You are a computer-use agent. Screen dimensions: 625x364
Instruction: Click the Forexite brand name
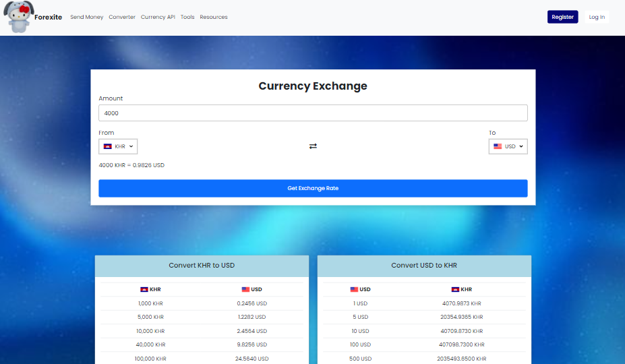coord(49,17)
